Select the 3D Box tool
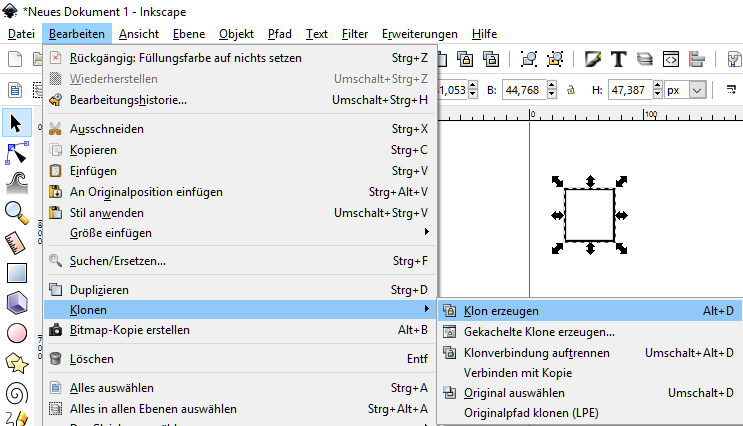743x426 pixels. (17, 303)
